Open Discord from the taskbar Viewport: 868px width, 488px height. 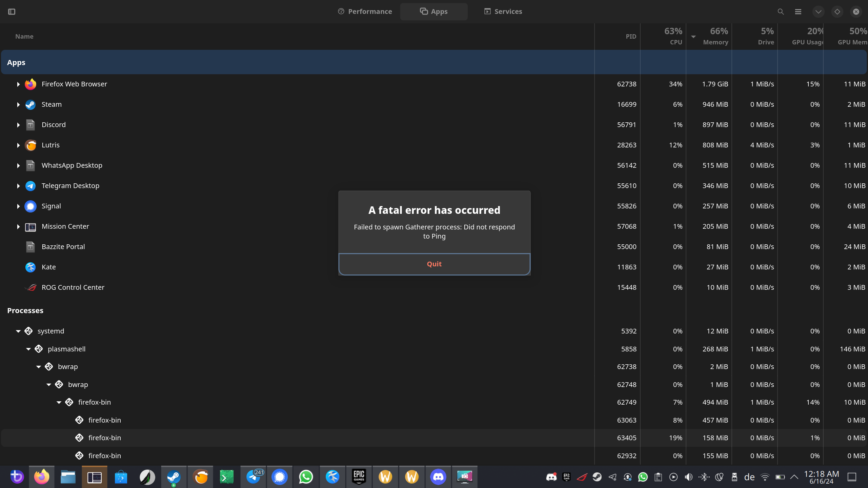click(x=438, y=477)
